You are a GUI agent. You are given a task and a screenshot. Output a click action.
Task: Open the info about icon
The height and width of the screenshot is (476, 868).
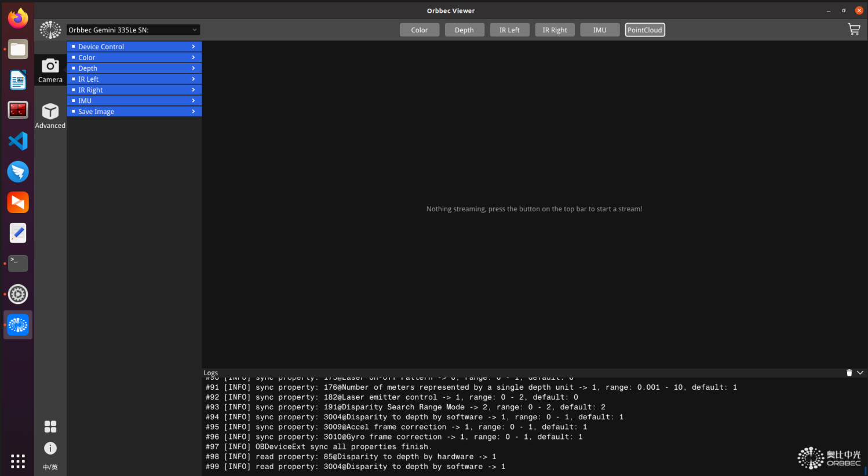[x=50, y=448]
